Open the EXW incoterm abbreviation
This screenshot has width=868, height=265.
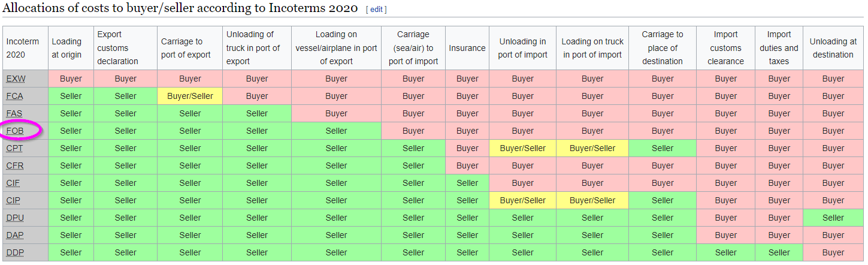point(16,79)
